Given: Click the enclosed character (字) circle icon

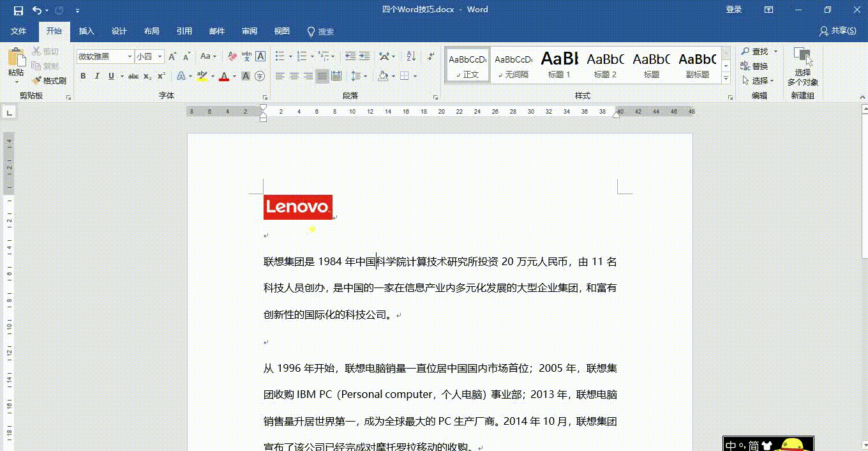Looking at the screenshot, I should (x=260, y=76).
